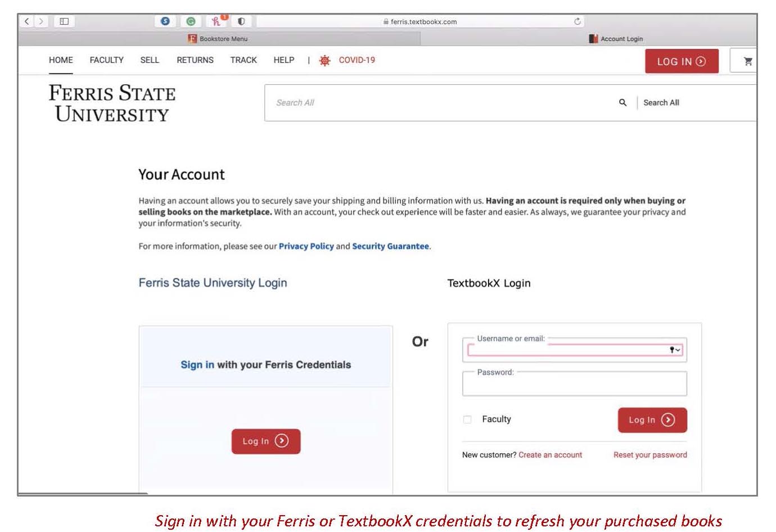Follow the Create an account link
The image size is (776, 532).
550,455
